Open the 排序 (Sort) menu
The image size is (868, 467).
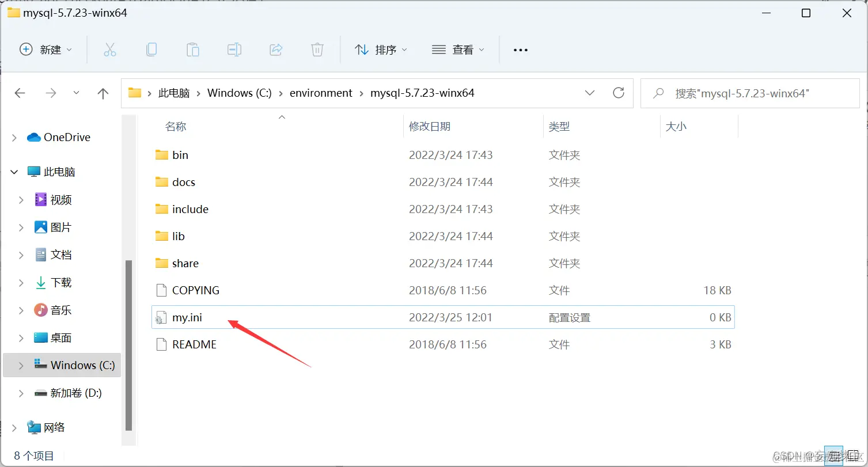[381, 50]
